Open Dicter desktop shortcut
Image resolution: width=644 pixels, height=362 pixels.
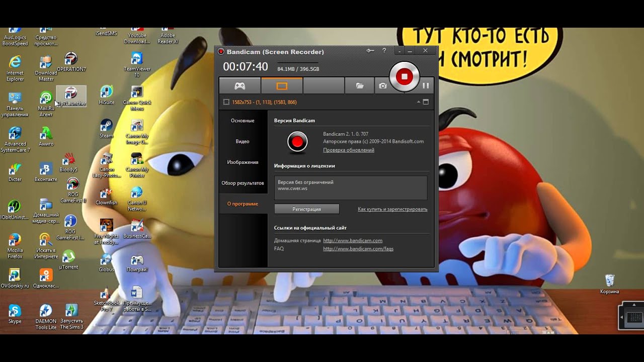pyautogui.click(x=15, y=172)
